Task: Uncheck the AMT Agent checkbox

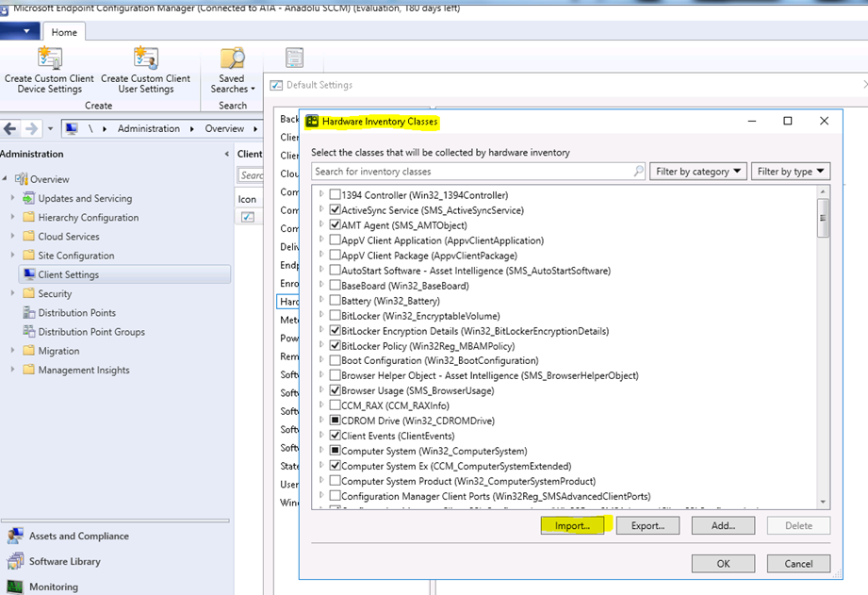Action: click(x=335, y=224)
